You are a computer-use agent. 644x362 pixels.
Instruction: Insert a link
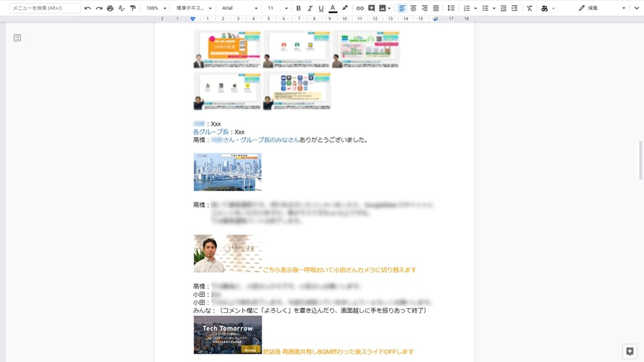click(x=360, y=8)
